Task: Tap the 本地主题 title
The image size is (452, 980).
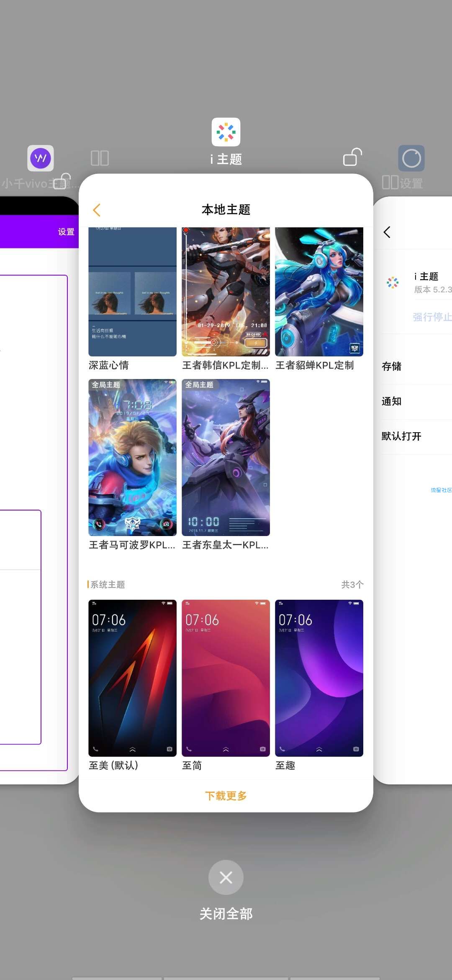Action: [x=226, y=209]
